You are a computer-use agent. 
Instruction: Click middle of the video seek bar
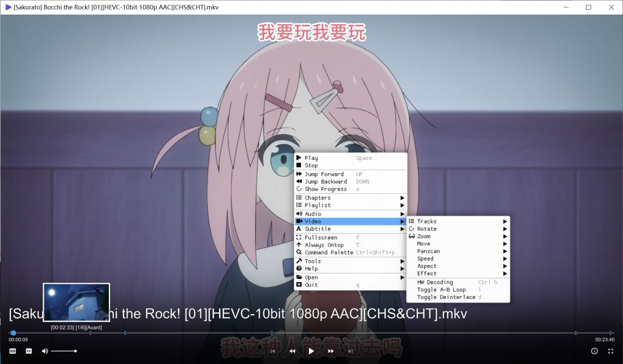coord(311,332)
